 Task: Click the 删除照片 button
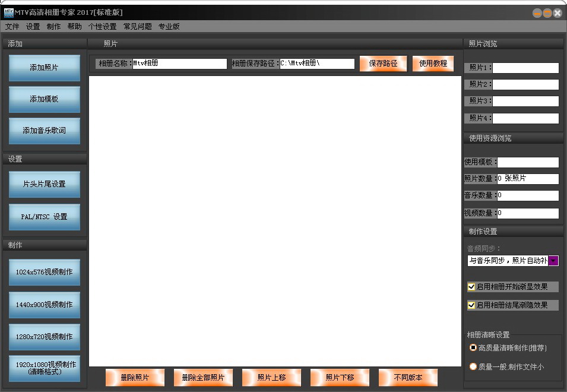[x=135, y=378]
